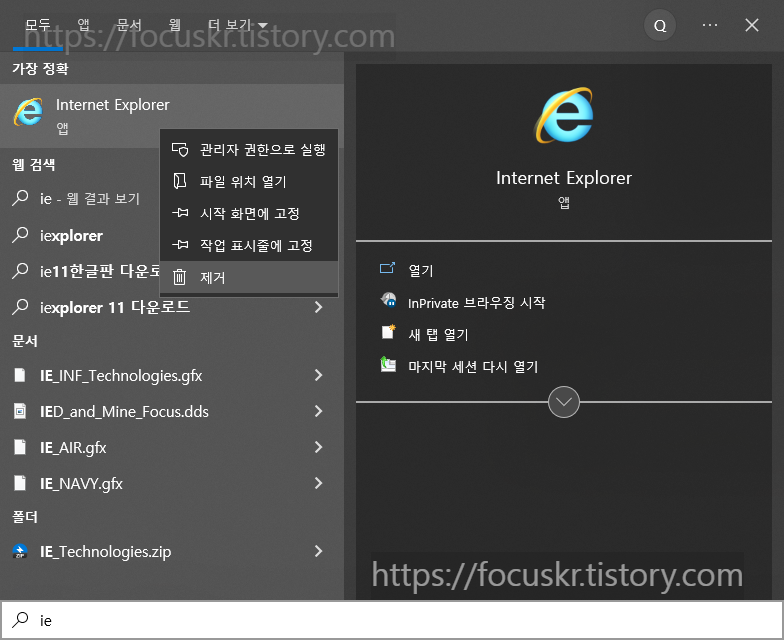Click the search icon next to iexplorer
Viewport: 784px width, 640px height.
coord(20,235)
